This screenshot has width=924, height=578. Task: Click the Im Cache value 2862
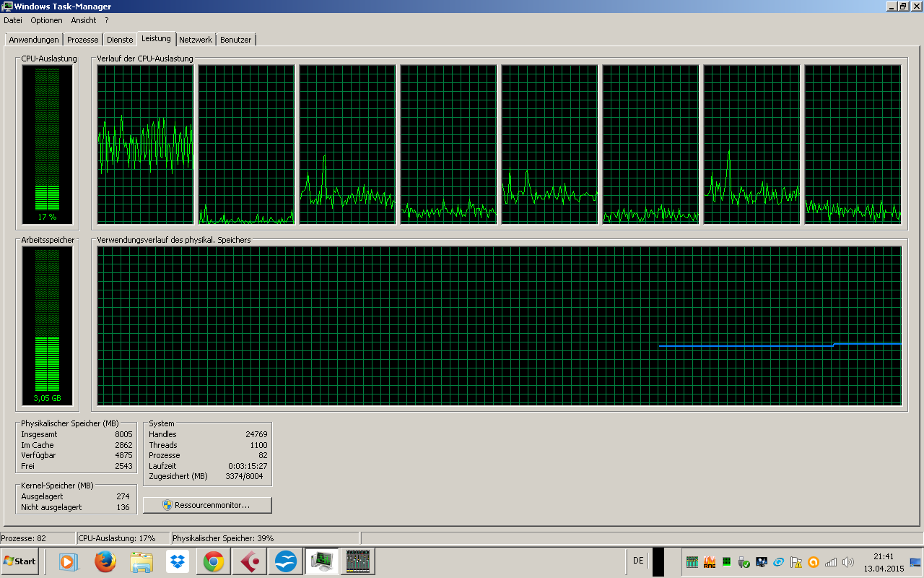123,445
